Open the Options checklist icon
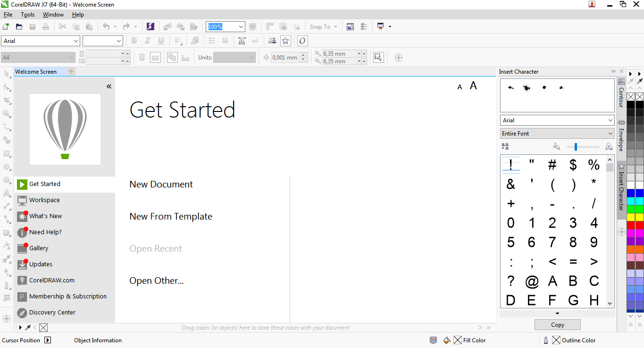 pos(363,26)
